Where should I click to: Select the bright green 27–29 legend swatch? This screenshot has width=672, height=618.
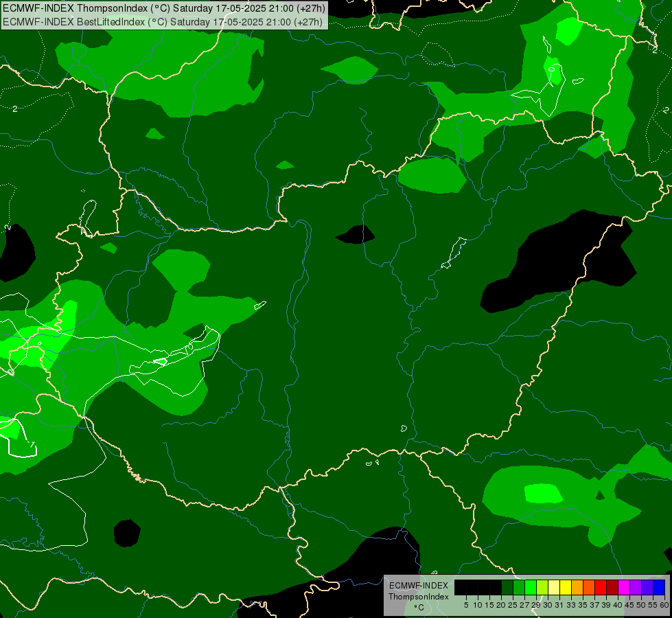(531, 587)
